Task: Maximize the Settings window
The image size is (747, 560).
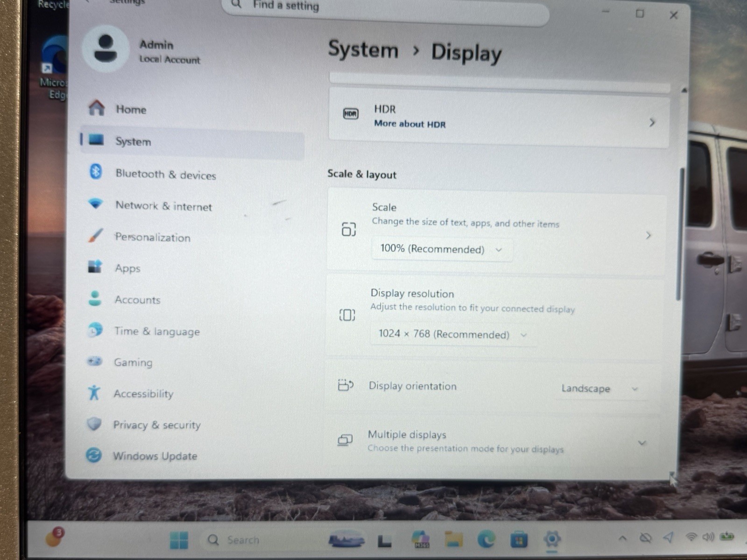Action: (640, 14)
